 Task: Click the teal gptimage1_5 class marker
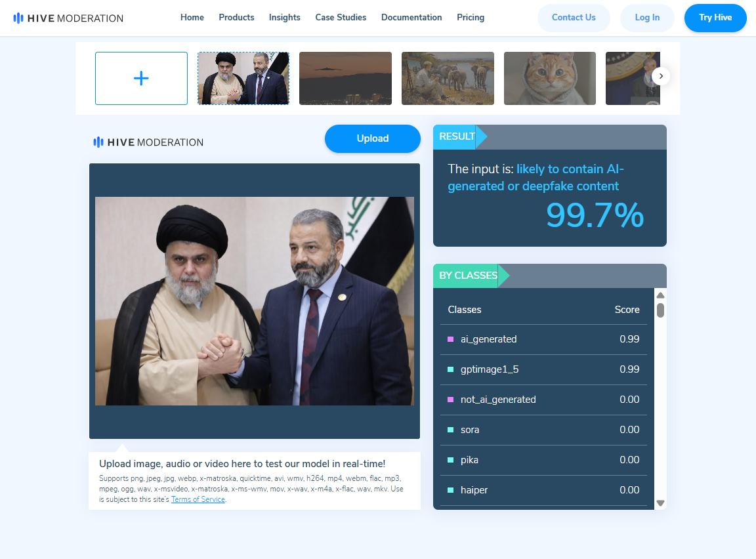click(x=451, y=369)
